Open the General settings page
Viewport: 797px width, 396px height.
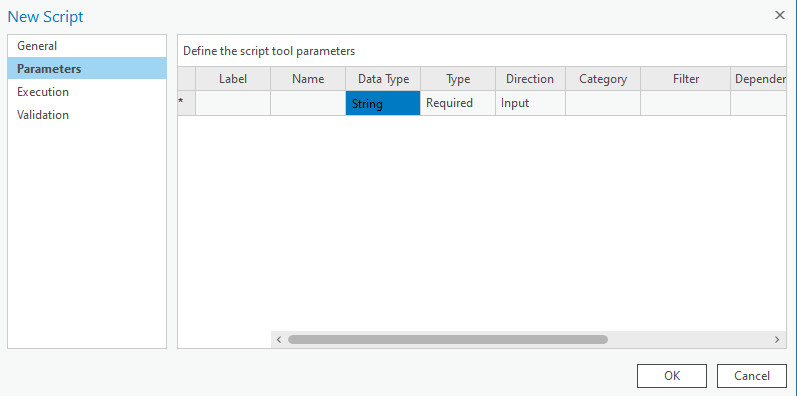[x=87, y=46]
